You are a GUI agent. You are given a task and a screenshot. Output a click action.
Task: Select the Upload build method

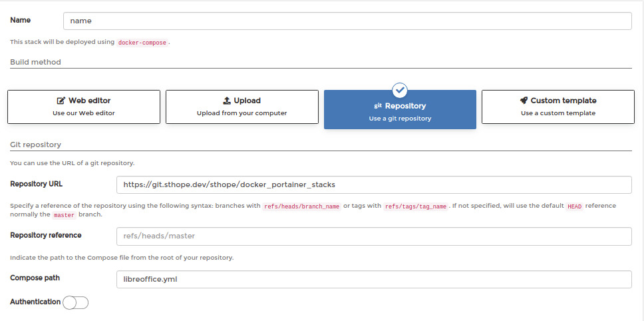click(242, 107)
